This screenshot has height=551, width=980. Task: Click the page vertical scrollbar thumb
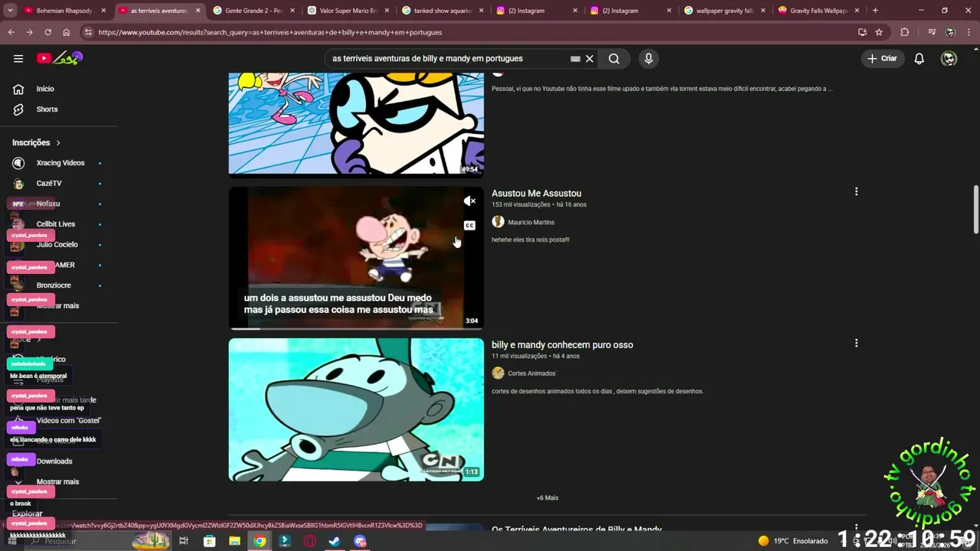pos(975,210)
